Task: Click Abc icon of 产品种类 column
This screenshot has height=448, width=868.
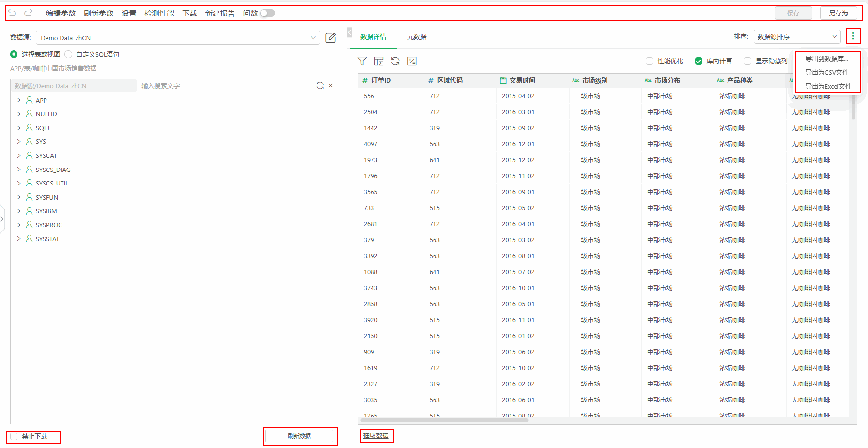Action: (x=721, y=80)
